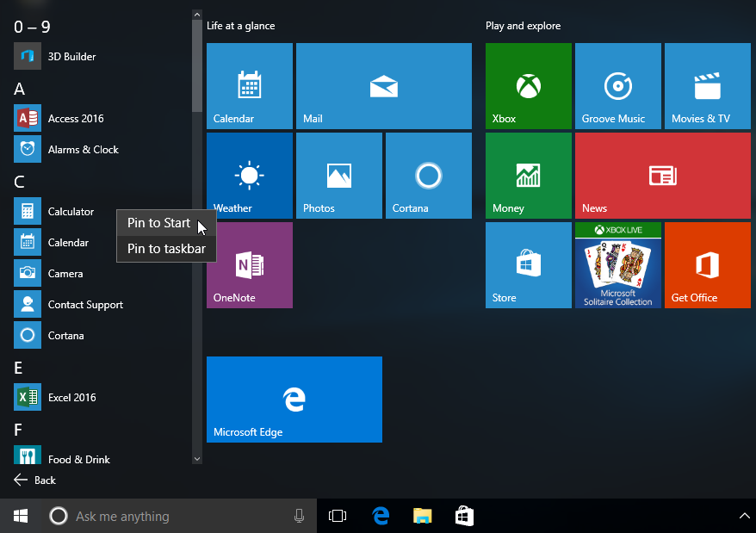Click the Cortana circle icon in the taskbar

pyautogui.click(x=59, y=516)
